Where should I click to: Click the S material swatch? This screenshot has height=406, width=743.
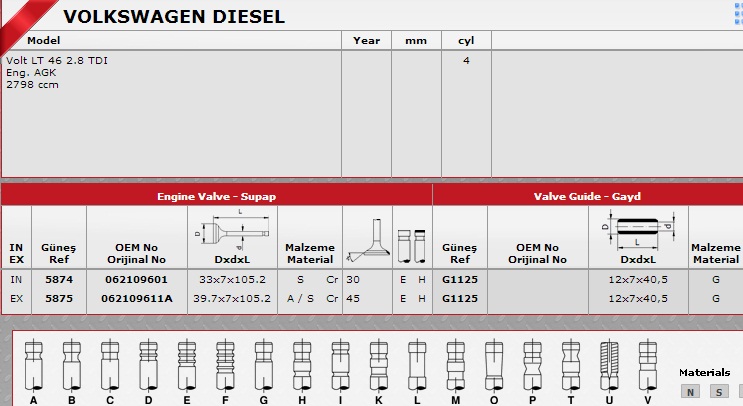pyautogui.click(x=719, y=391)
